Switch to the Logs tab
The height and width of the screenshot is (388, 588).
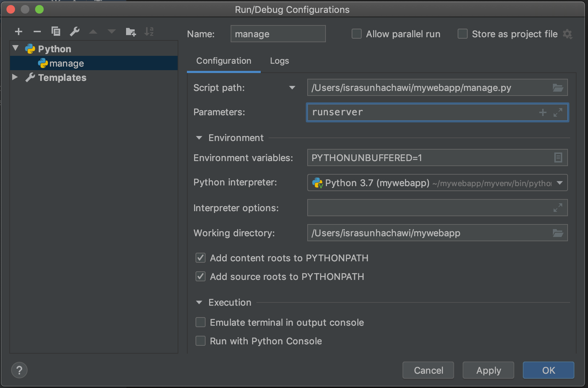click(279, 61)
